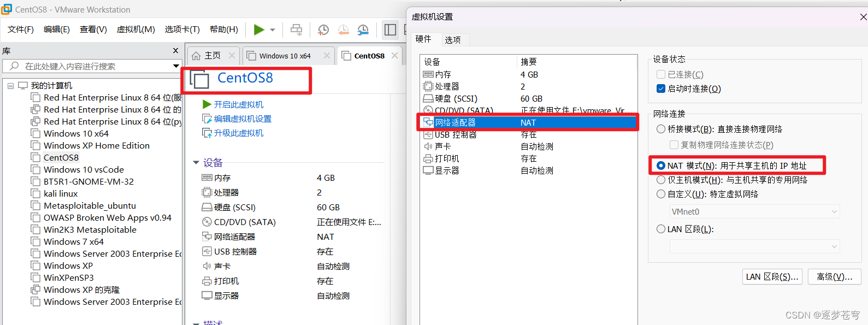
Task: Open 选项卡(T) menu
Action: 182,29
